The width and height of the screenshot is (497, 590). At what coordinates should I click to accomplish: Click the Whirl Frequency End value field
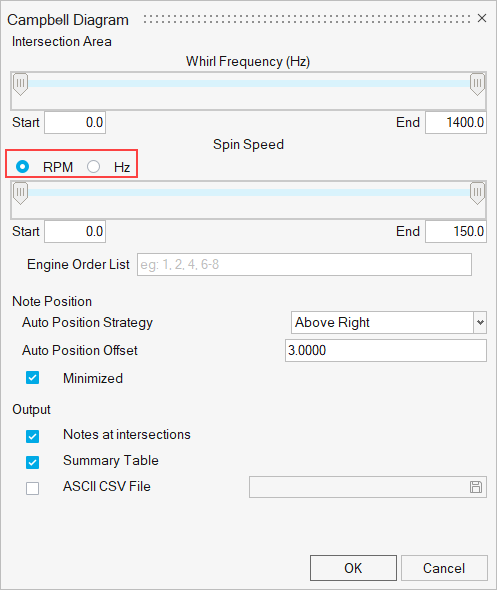tap(456, 122)
